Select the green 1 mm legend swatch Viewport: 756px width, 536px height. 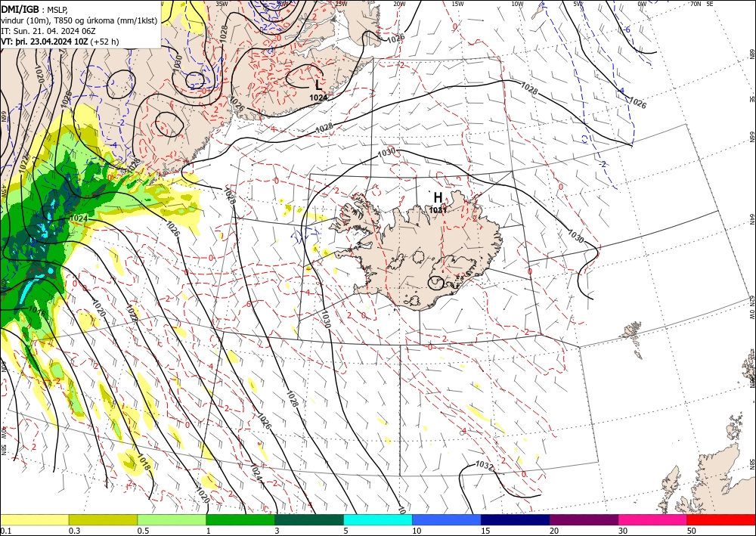tap(240, 519)
